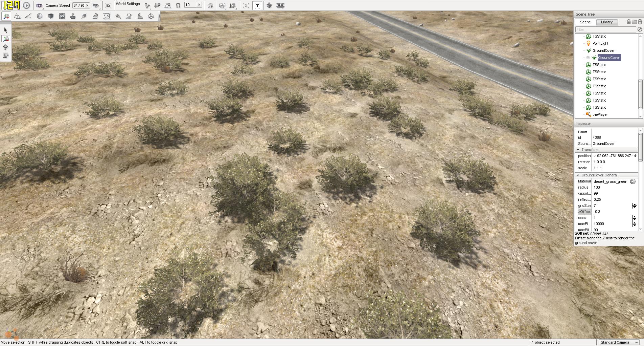Viewport: 644px width, 346px height.
Task: Open the Mission Area Editor icon
Action: pyautogui.click(x=107, y=16)
